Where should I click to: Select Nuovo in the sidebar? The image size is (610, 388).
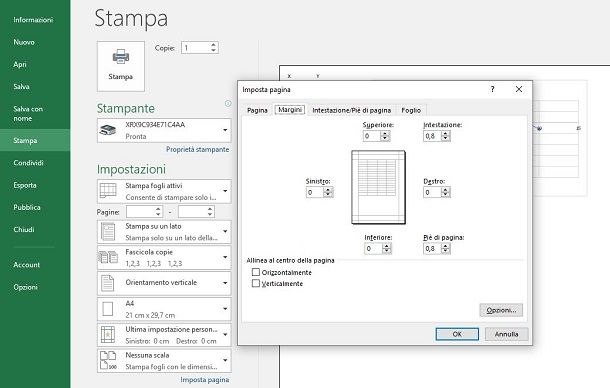(24, 42)
